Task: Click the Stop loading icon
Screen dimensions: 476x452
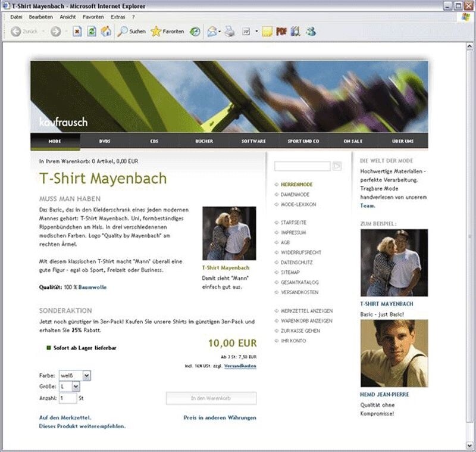Action: (77, 32)
